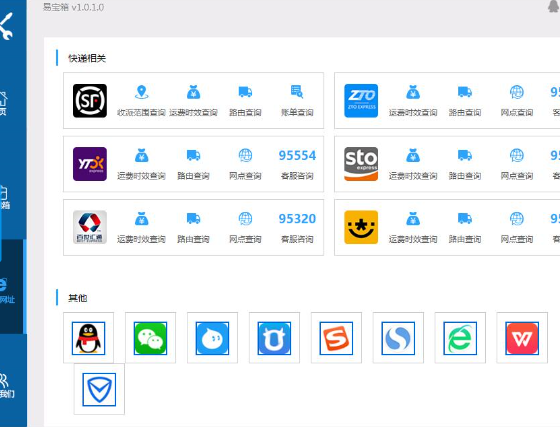Open SF 账单查询 bill icon
The image size is (560, 427).
pyautogui.click(x=297, y=92)
